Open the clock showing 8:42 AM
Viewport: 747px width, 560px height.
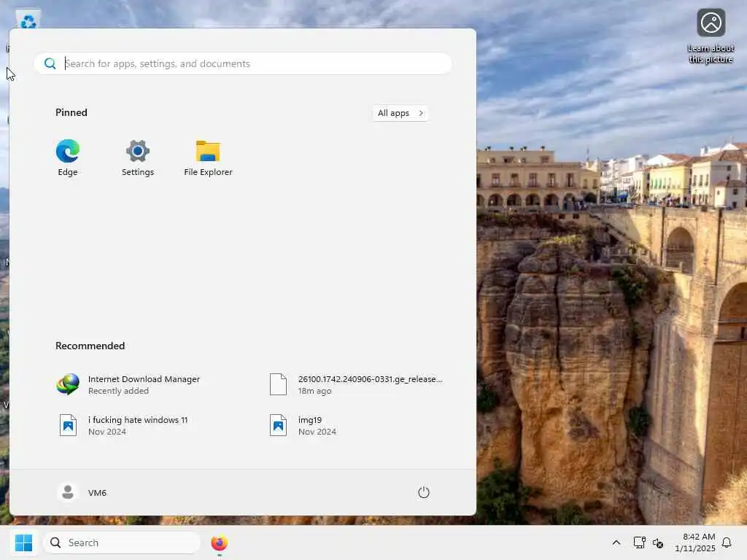pos(694,542)
